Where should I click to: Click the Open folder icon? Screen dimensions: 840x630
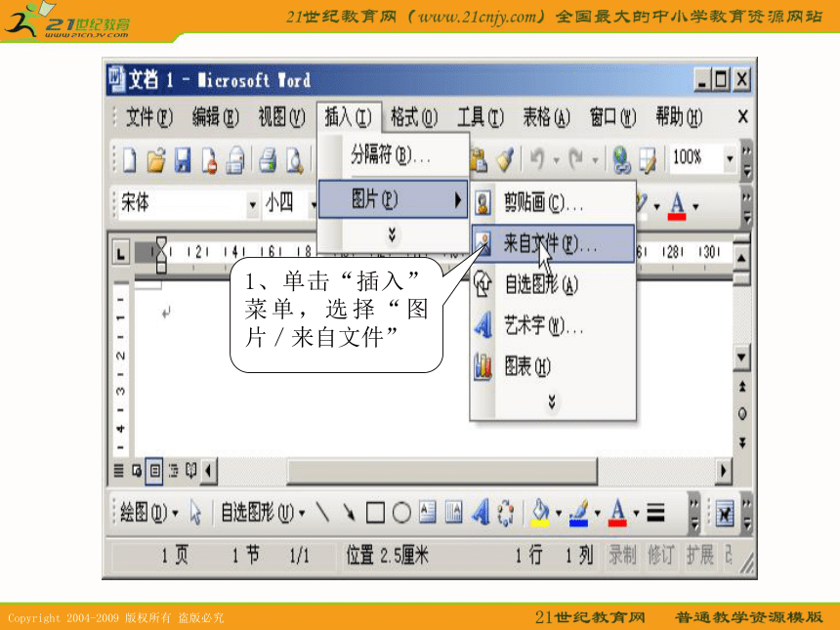(156, 159)
